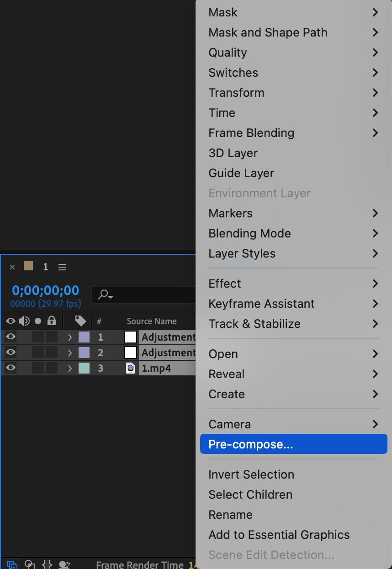Click the green label swatch of layer 3
Screen dimensions: 392x569
tap(84, 368)
